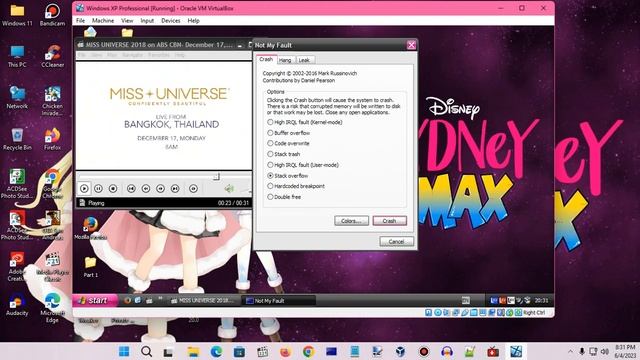Open the Colors... dialog button
This screenshot has width=640, height=360.
pos(351,221)
